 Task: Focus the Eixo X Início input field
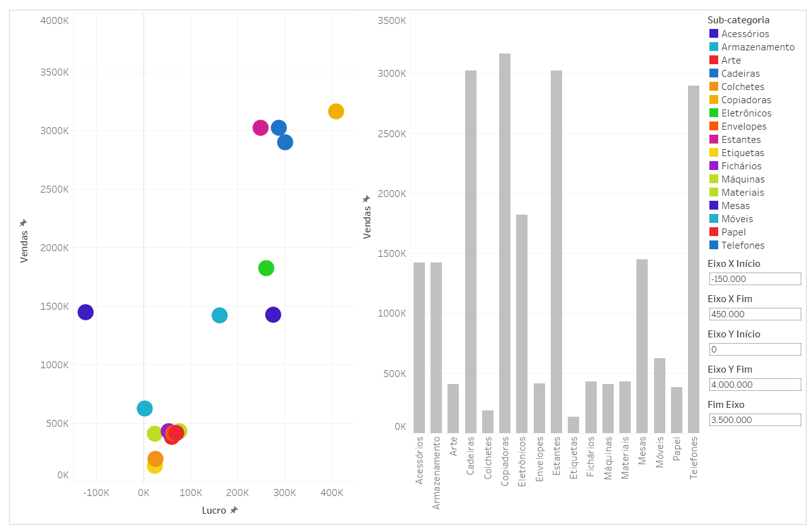755,279
